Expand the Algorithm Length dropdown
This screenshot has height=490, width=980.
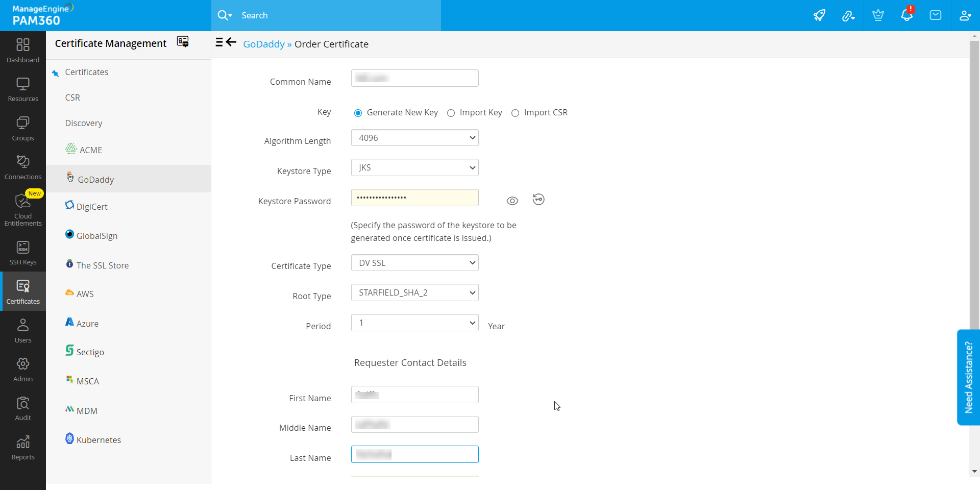414,138
